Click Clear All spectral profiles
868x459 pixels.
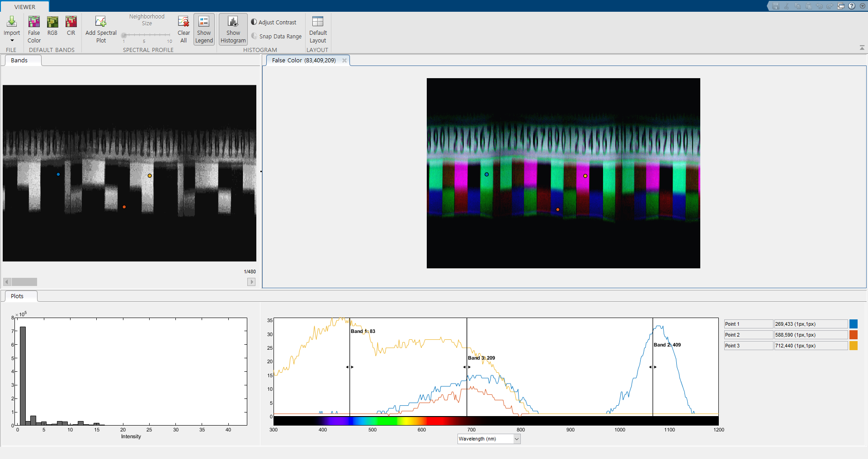point(183,28)
